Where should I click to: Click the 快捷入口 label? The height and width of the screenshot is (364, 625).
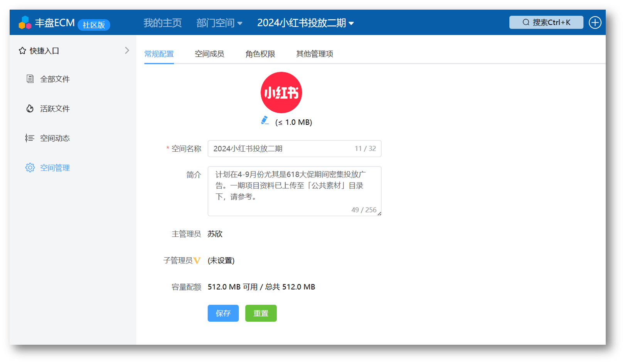[x=44, y=51]
